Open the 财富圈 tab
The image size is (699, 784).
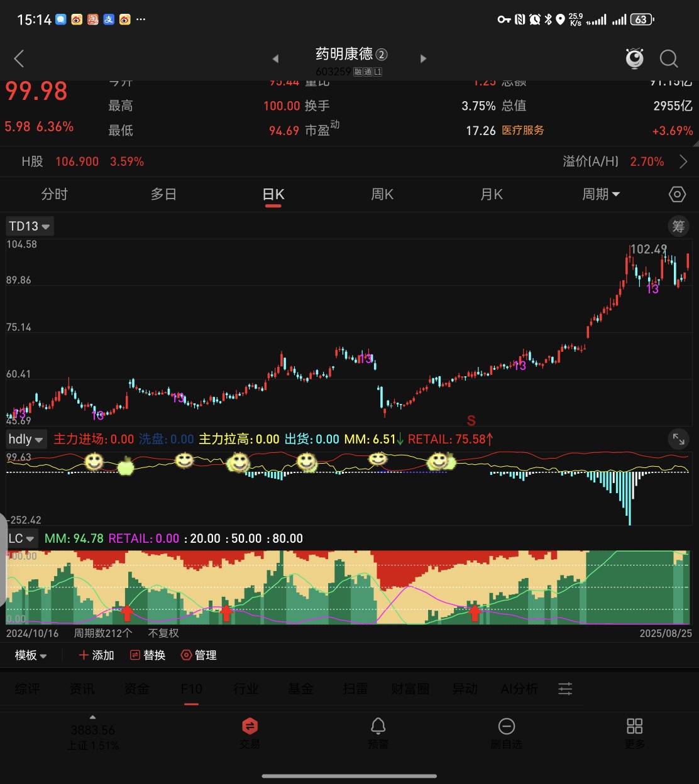(x=410, y=689)
